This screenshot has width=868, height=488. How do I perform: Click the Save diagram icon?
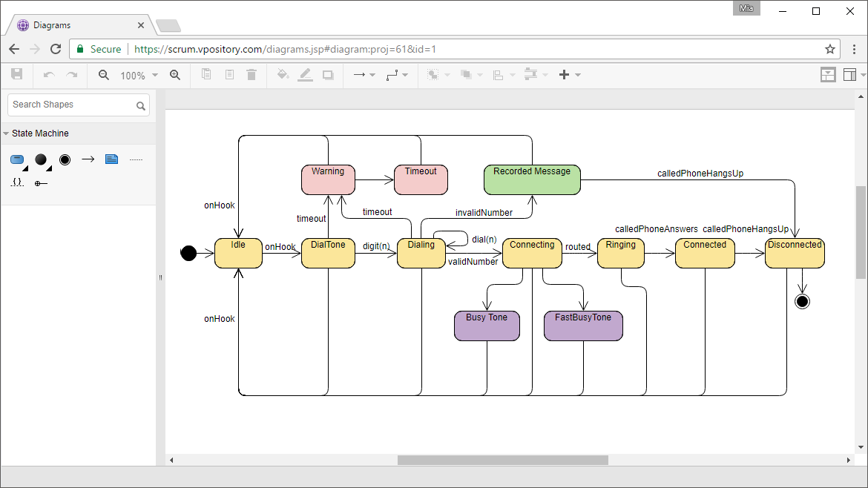pyautogui.click(x=17, y=74)
